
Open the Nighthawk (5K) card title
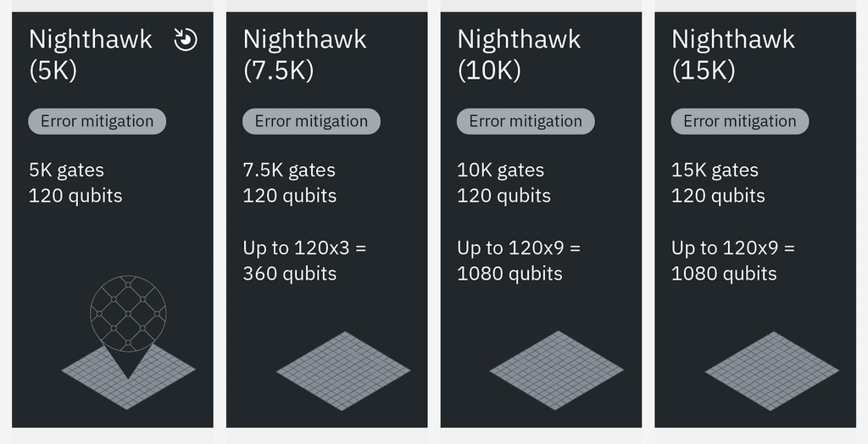click(x=91, y=54)
